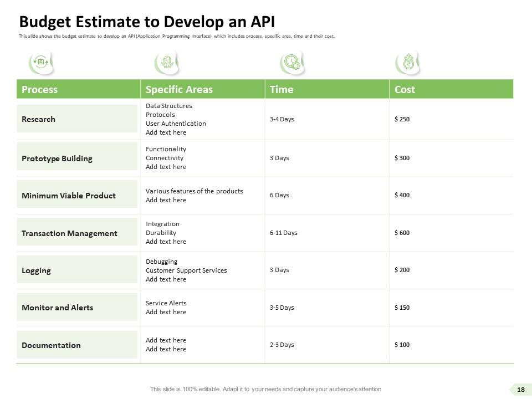Click the slide number 18 badge

click(x=520, y=390)
